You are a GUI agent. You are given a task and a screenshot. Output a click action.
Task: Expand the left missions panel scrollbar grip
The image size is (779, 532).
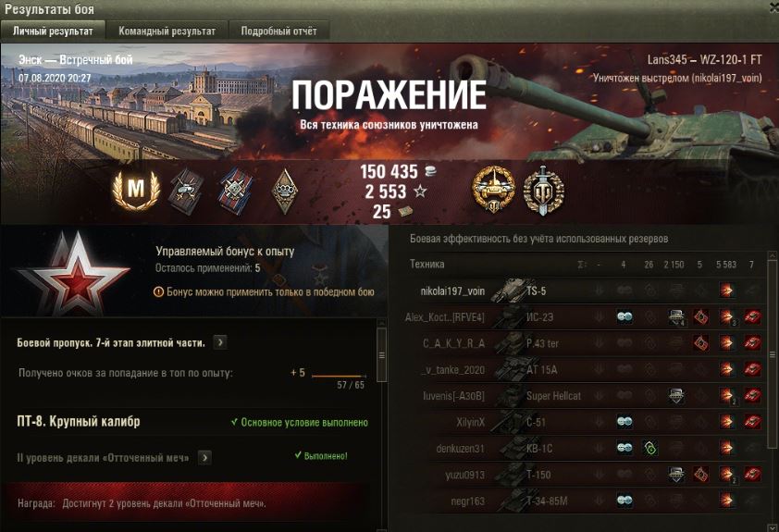click(x=381, y=355)
